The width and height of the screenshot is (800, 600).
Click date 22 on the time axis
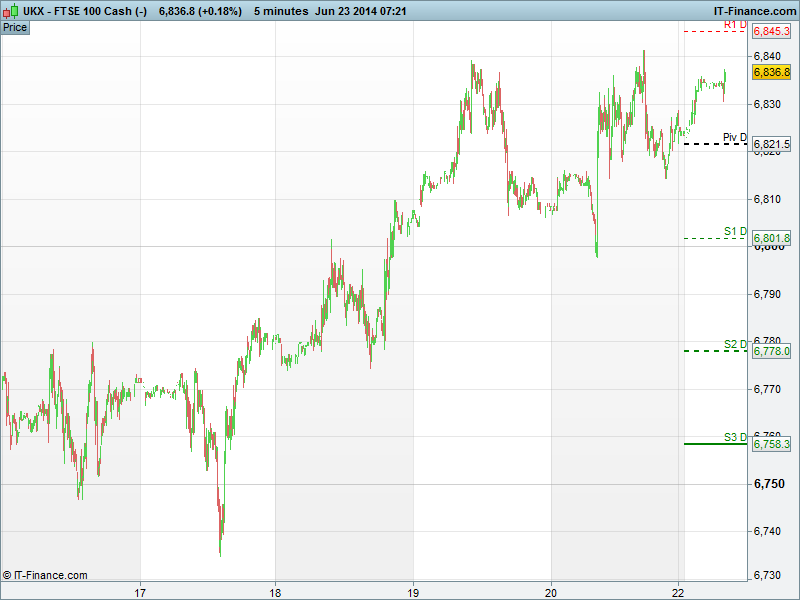click(x=679, y=589)
